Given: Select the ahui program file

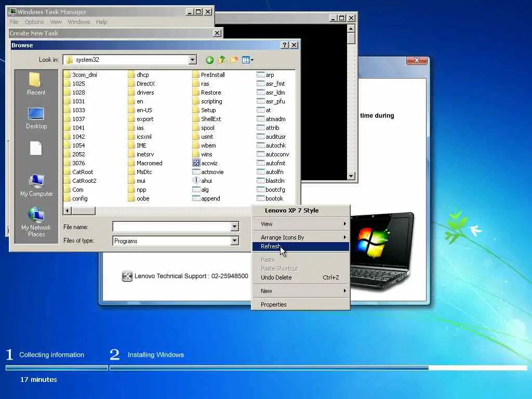Looking at the screenshot, I should click(202, 181).
